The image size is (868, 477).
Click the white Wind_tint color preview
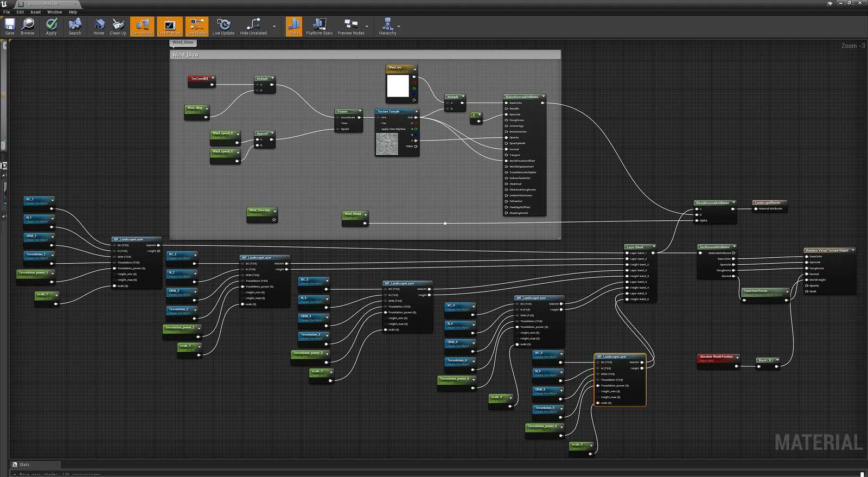[398, 86]
